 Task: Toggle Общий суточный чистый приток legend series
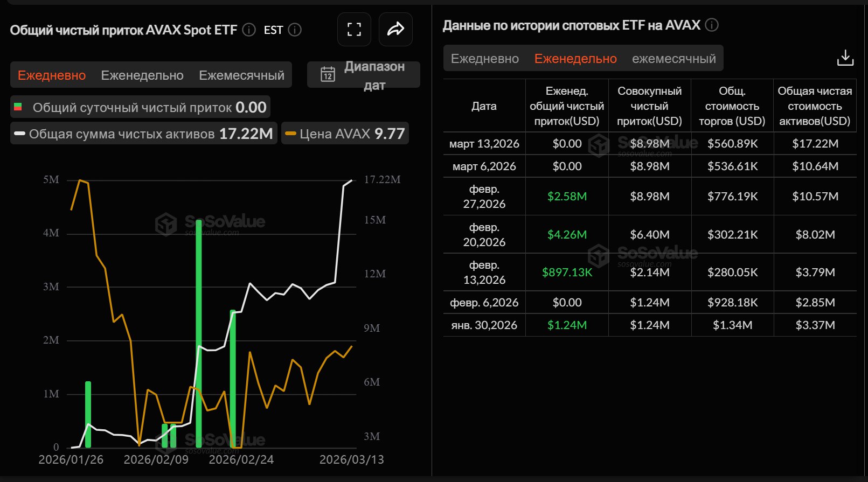140,107
